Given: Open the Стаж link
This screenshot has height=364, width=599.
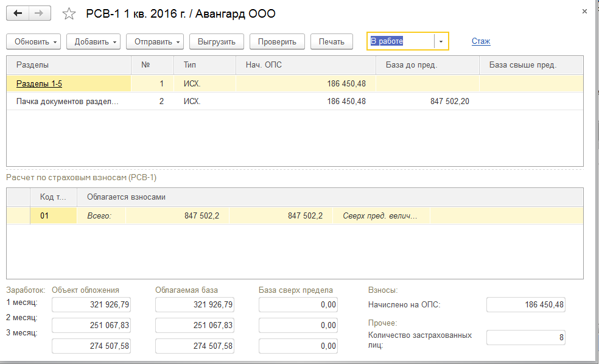Looking at the screenshot, I should [x=481, y=41].
